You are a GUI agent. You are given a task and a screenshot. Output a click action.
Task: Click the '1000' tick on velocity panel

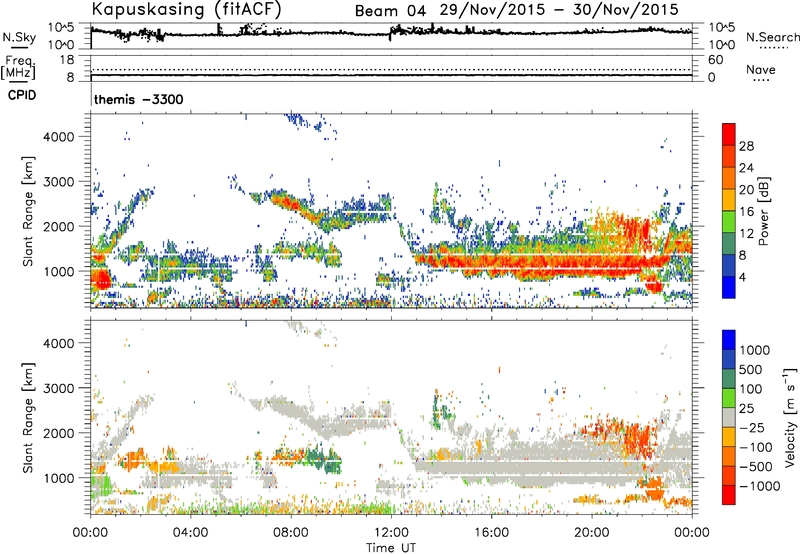(x=58, y=477)
